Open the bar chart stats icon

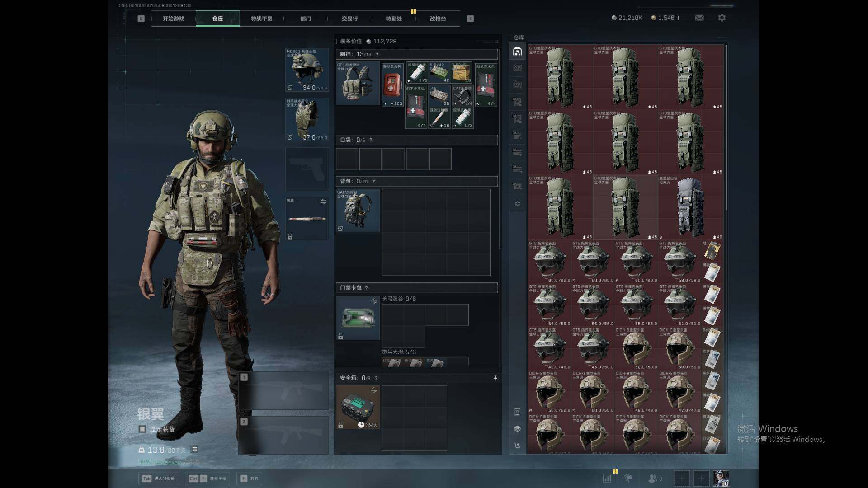(607, 478)
